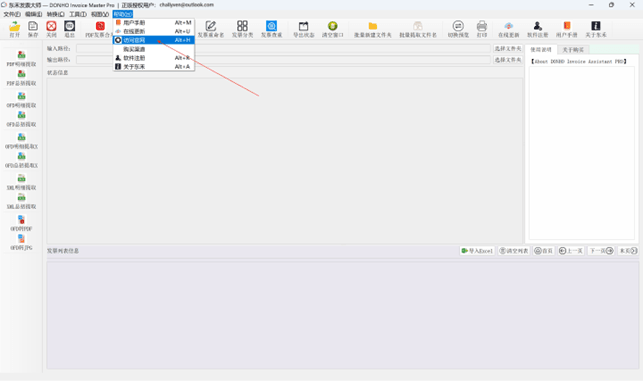
Task: Switch to the 使用说明 tab
Action: pyautogui.click(x=541, y=50)
